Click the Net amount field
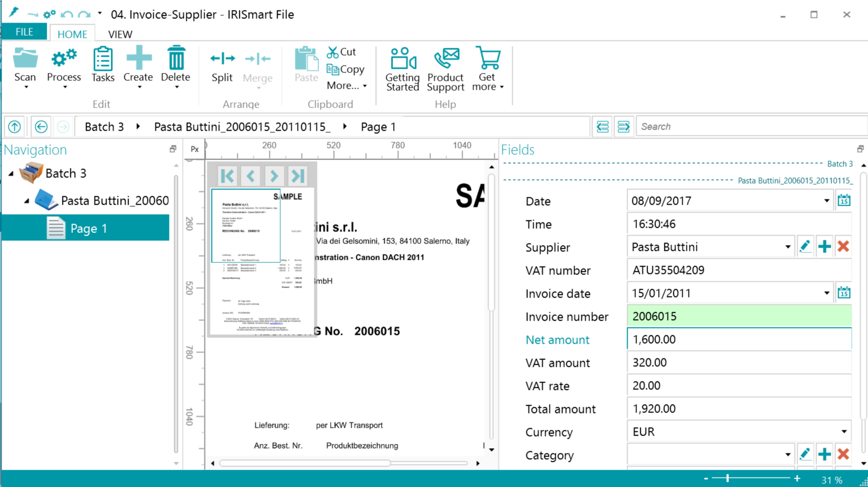This screenshot has width=868, height=487. (x=739, y=339)
